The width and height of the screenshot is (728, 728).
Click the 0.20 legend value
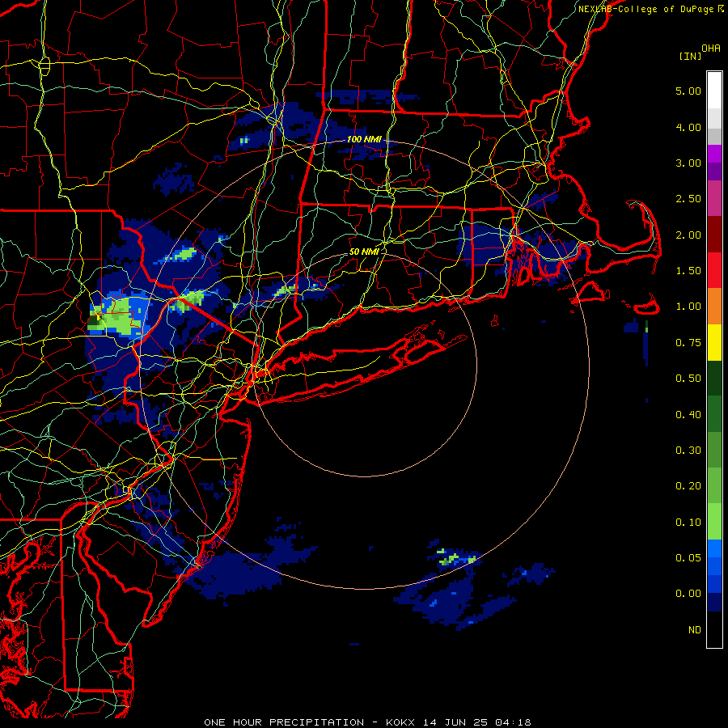tap(688, 486)
